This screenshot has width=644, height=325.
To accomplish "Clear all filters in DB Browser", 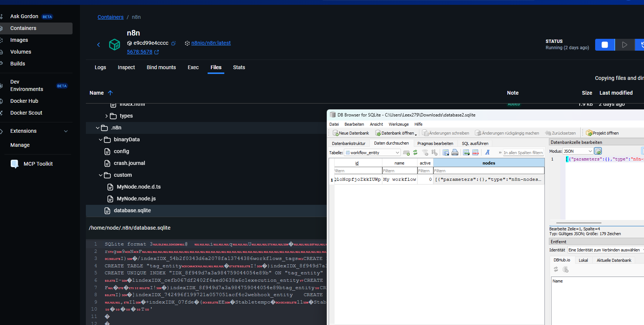I will coord(425,153).
